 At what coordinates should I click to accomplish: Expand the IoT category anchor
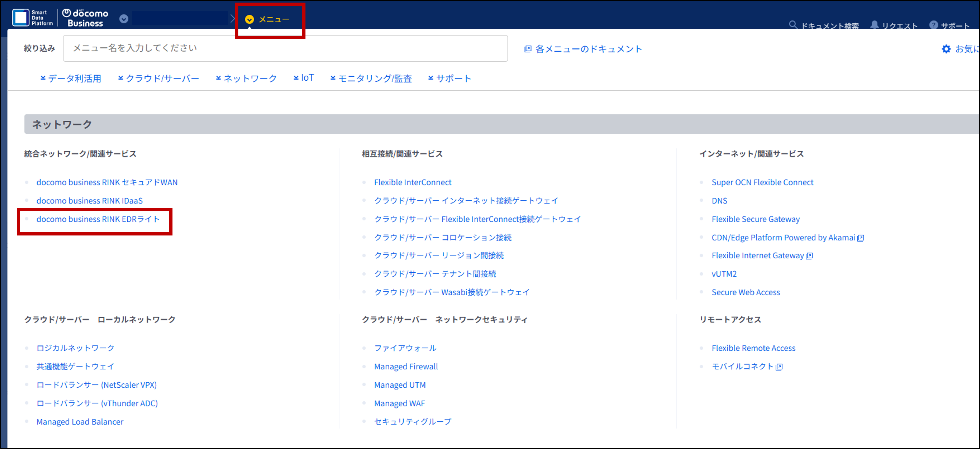[x=304, y=78]
